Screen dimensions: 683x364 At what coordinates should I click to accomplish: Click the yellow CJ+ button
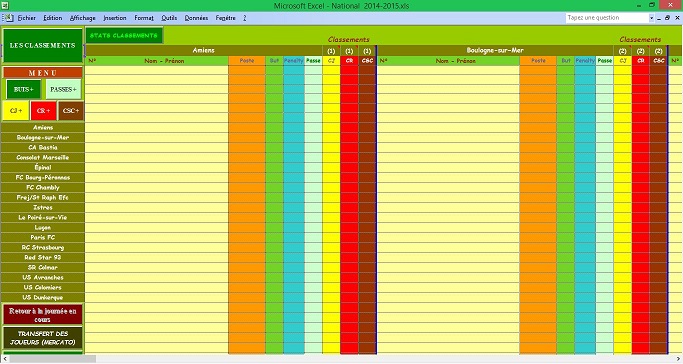point(16,111)
